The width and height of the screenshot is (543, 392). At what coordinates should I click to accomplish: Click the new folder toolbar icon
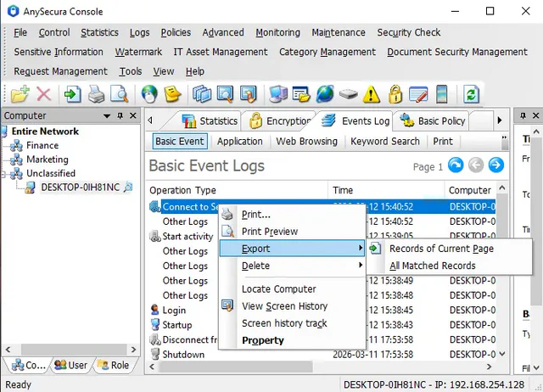[x=20, y=94]
